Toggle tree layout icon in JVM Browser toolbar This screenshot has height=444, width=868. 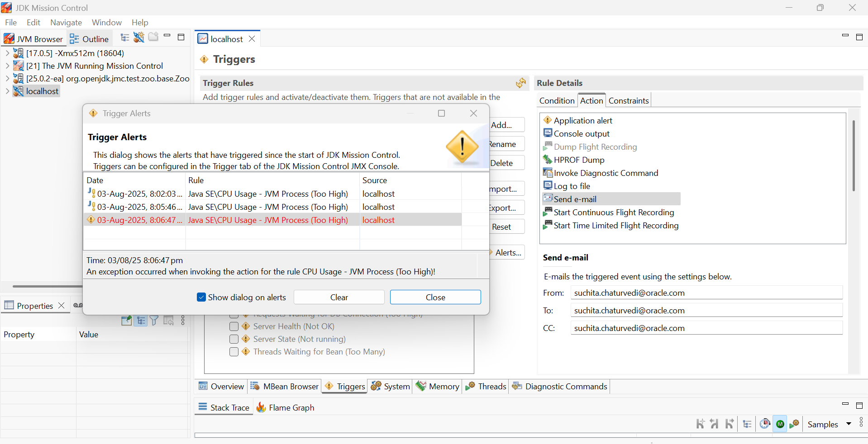click(x=125, y=38)
